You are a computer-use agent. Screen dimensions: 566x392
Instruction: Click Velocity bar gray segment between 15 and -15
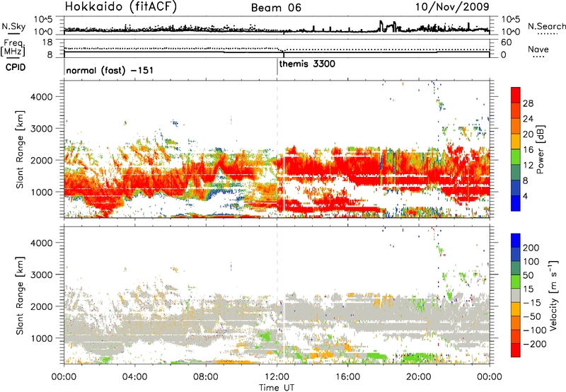tap(516, 296)
